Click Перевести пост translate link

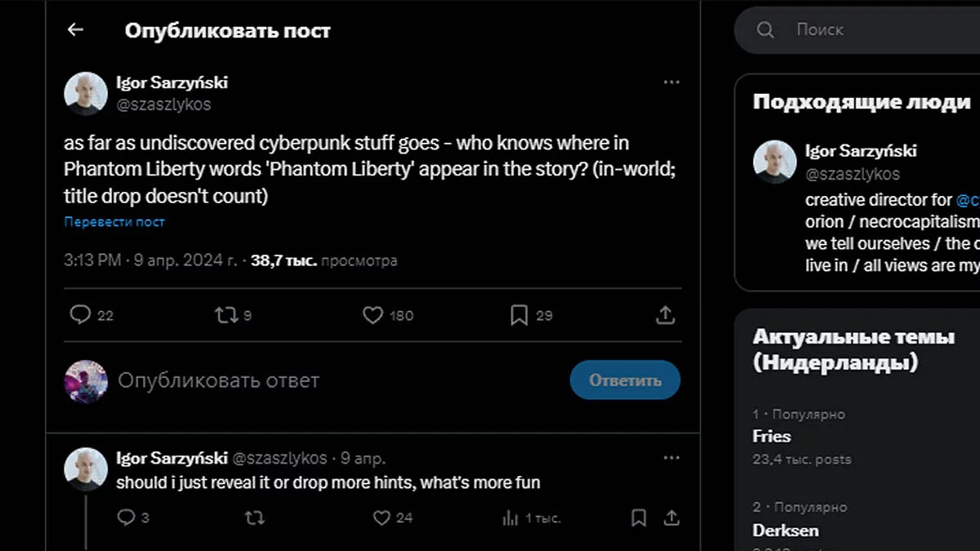pos(114,222)
